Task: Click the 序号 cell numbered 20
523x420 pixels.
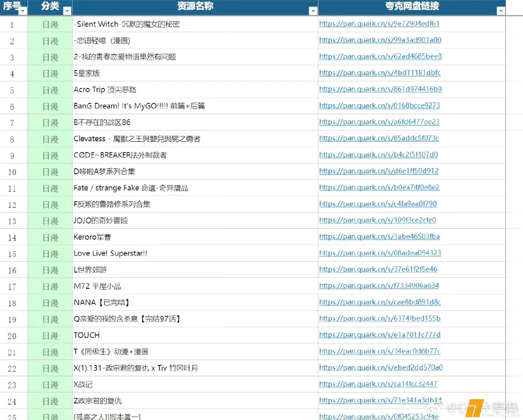Action: click(x=12, y=336)
